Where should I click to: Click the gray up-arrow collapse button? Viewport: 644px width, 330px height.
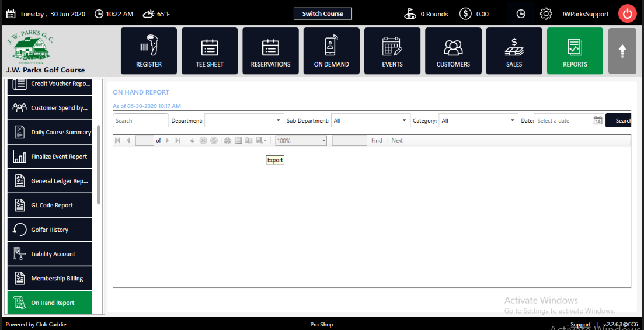click(622, 51)
